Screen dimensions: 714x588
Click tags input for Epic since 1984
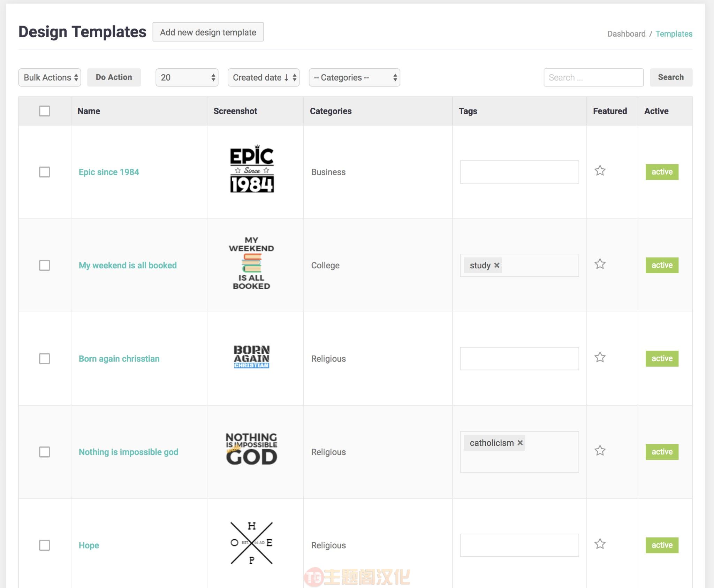[x=519, y=172]
